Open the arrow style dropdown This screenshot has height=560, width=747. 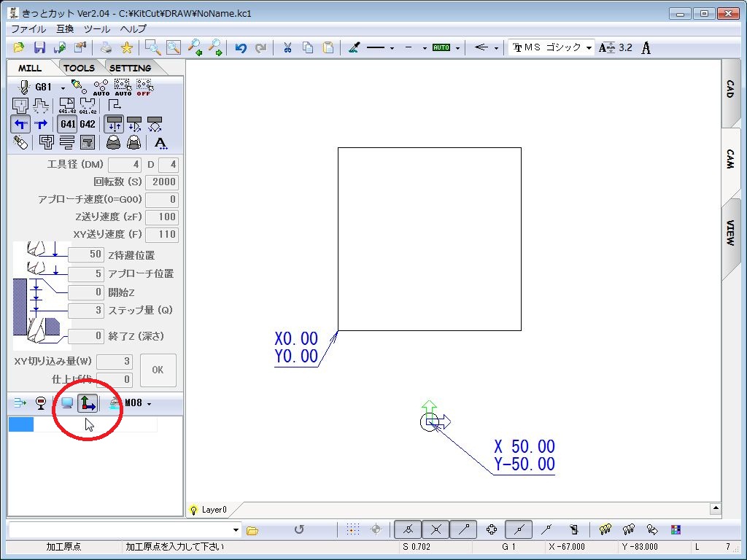click(496, 48)
